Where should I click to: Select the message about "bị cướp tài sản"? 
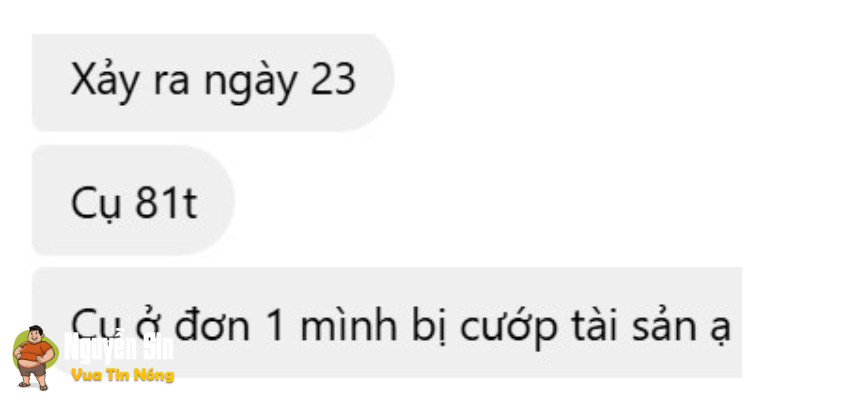point(387,322)
